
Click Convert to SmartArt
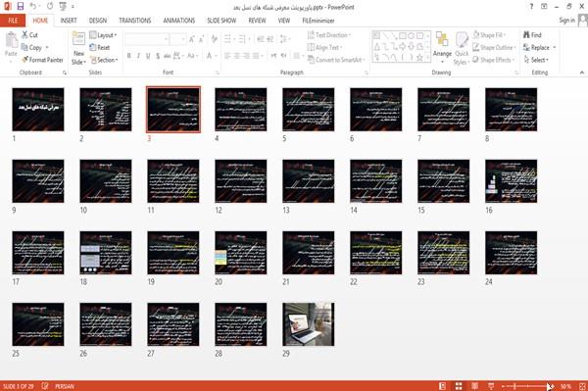336,60
